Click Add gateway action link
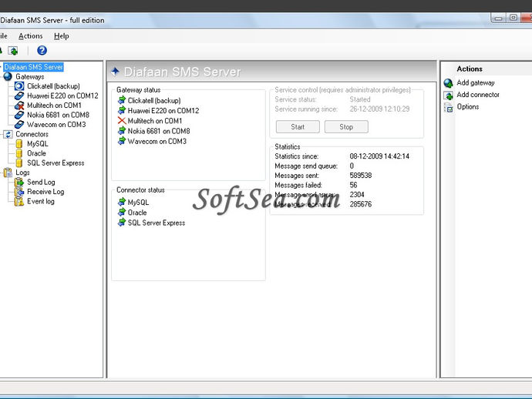 point(476,82)
